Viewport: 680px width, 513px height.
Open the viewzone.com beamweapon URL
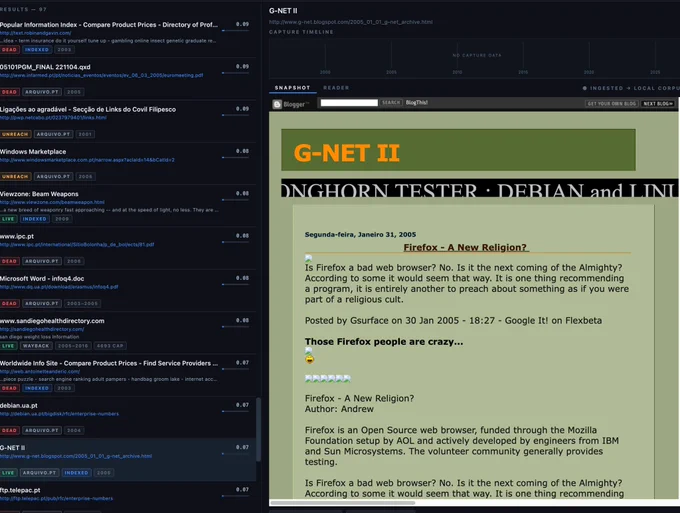[x=52, y=202]
